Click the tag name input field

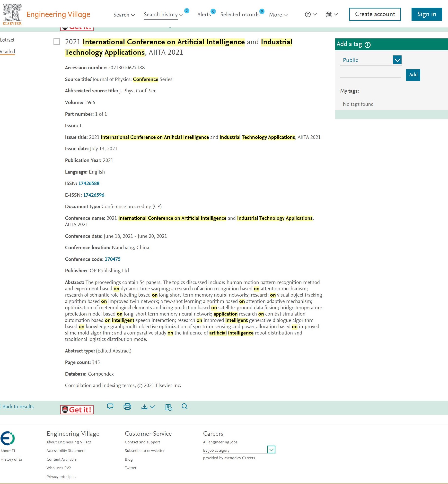click(x=370, y=74)
